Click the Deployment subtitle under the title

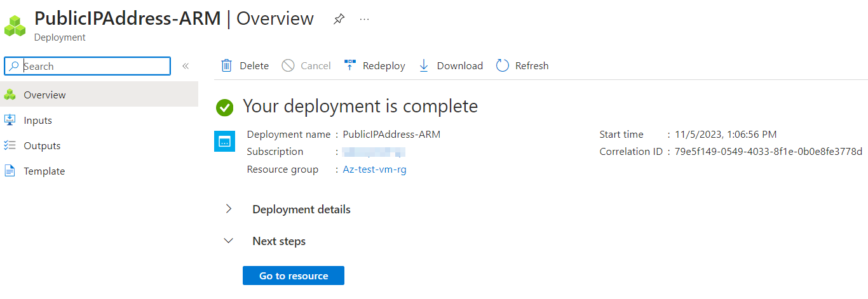pos(60,37)
